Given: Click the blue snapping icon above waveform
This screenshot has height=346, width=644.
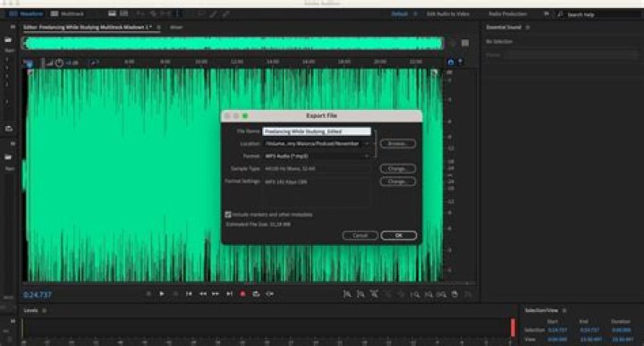Looking at the screenshot, I should 451,63.
